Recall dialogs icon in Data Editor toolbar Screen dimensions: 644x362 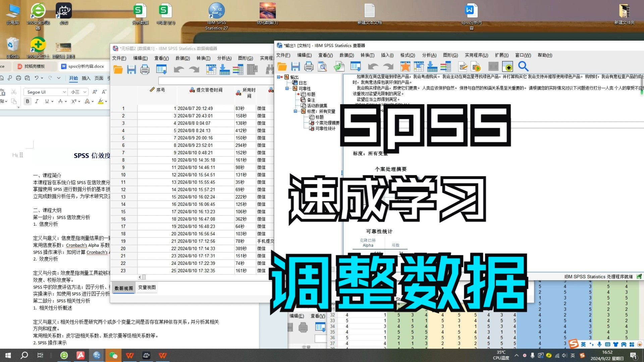point(161,70)
